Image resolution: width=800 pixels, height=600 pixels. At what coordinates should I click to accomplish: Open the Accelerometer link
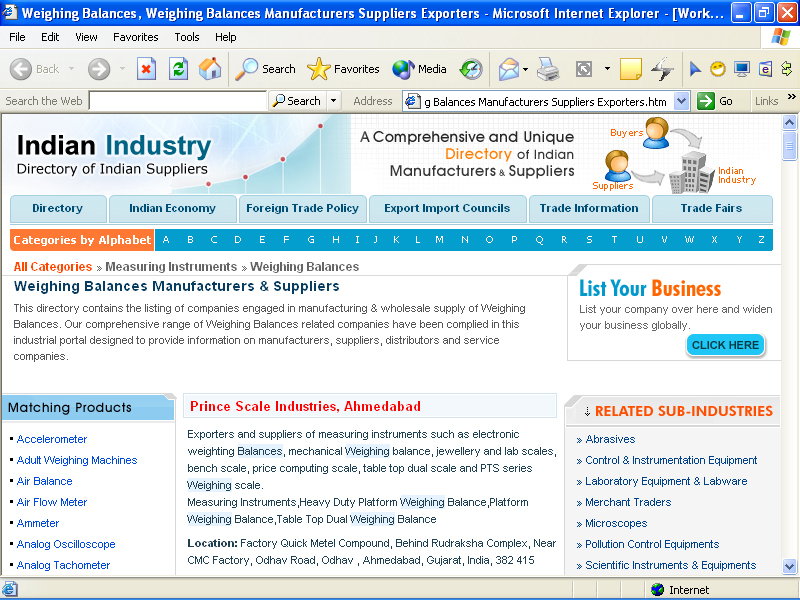(x=52, y=439)
